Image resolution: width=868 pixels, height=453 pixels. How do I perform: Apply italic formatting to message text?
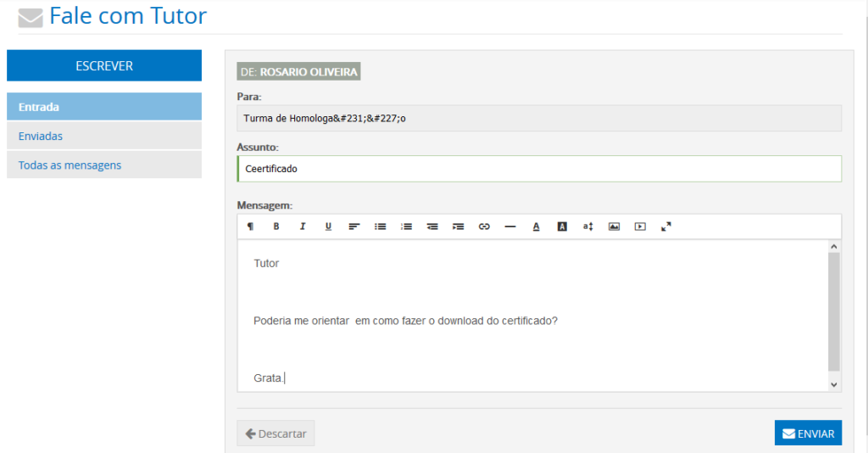[302, 226]
